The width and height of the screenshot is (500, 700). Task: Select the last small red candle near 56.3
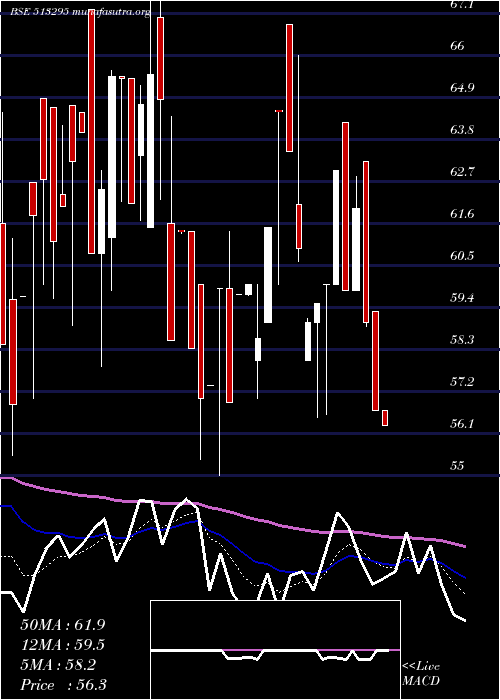(x=385, y=418)
